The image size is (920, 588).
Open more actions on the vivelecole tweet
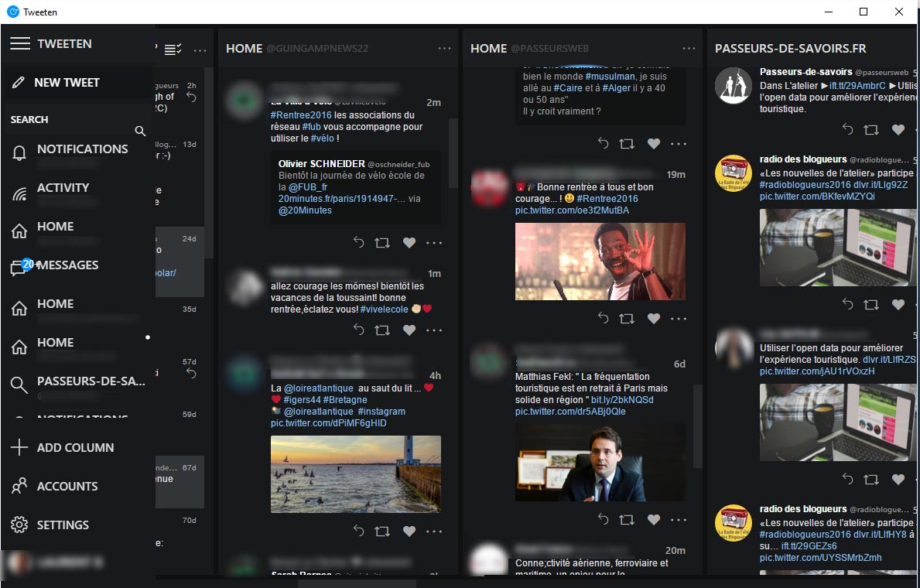point(434,330)
